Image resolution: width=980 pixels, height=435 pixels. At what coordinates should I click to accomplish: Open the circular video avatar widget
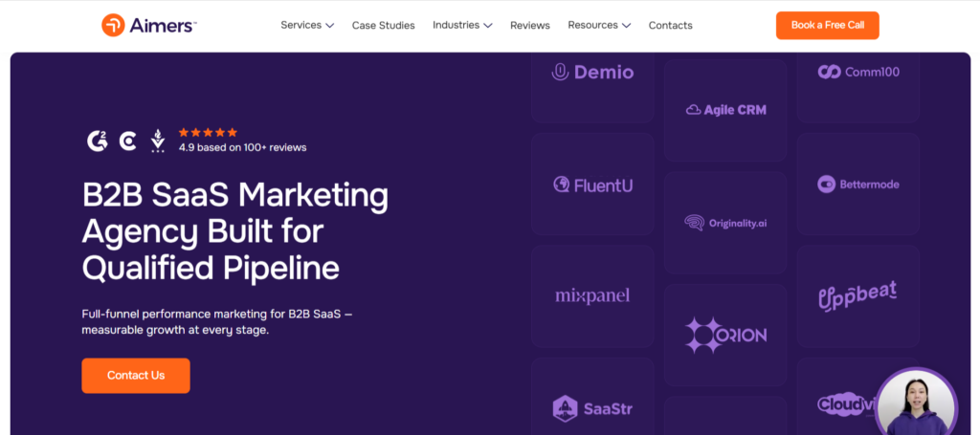[x=916, y=402]
